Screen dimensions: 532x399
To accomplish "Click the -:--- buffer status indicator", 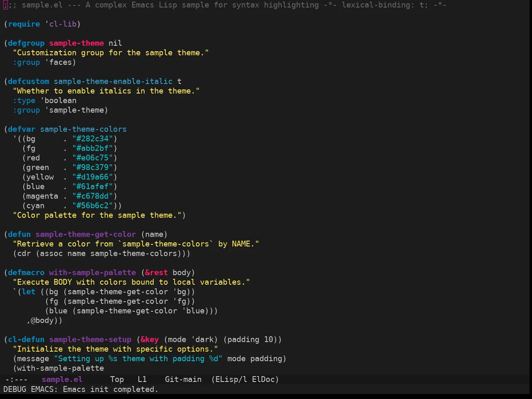I will [x=16, y=379].
